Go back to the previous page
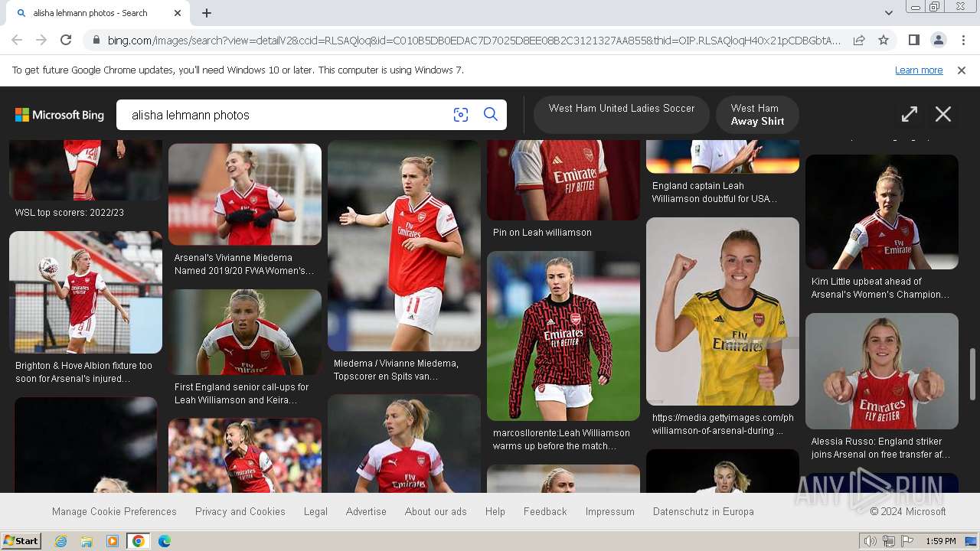980x551 pixels. [17, 40]
